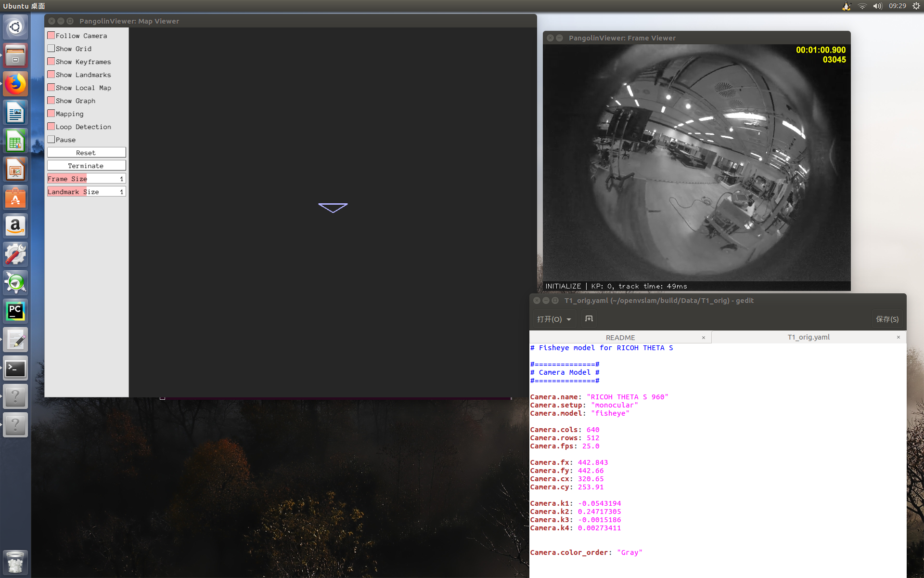Viewport: 924px width, 578px height.
Task: Launch LibreOffice Calc from the dock
Action: coord(15,140)
